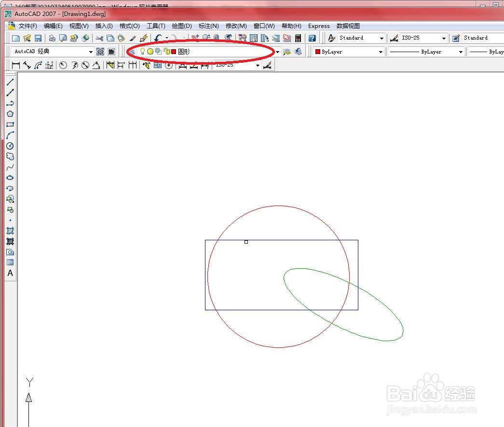The image size is (504, 427).
Task: Click the Plot printer icon
Action: coord(52,38)
